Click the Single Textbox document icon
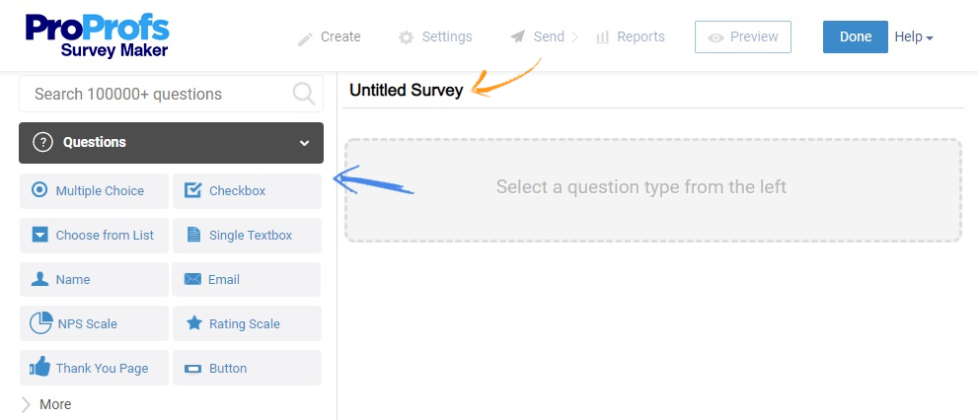This screenshot has width=980, height=420. [x=192, y=235]
